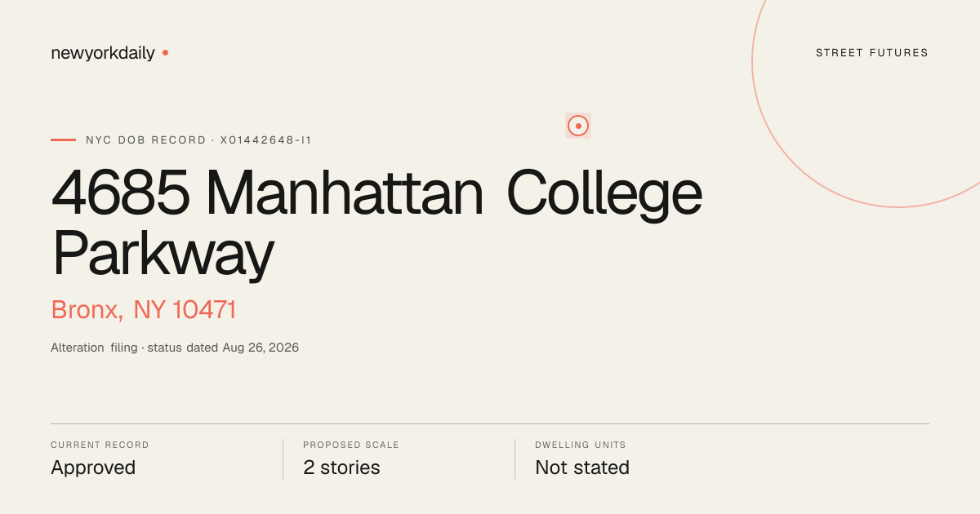Click the Not stated value
This screenshot has height=514, width=980.
582,467
